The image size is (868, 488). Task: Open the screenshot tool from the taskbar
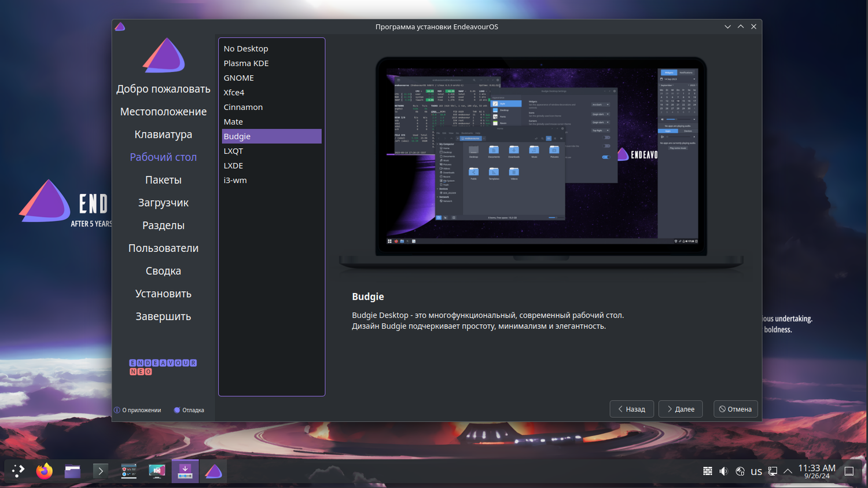pyautogui.click(x=157, y=471)
